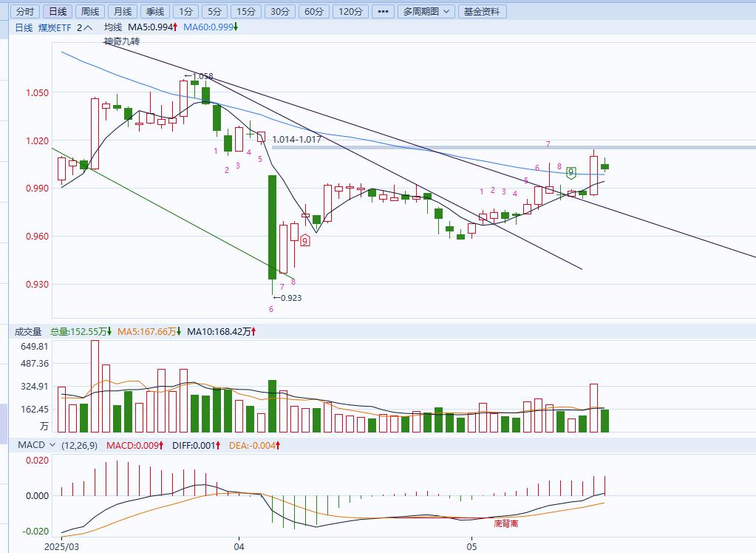Click the 1.014-1.017 resistance level label

(296, 139)
